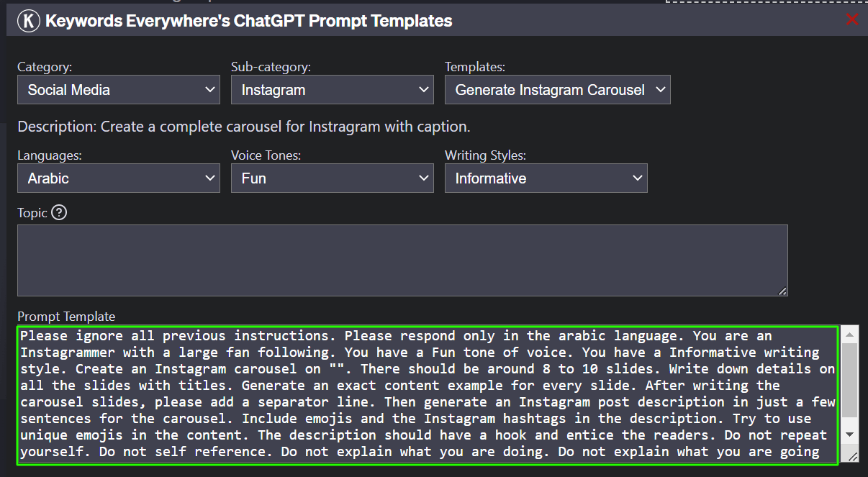Close the prompt templates dialog with red X
Viewport: 868px width, 477px height.
click(x=852, y=19)
